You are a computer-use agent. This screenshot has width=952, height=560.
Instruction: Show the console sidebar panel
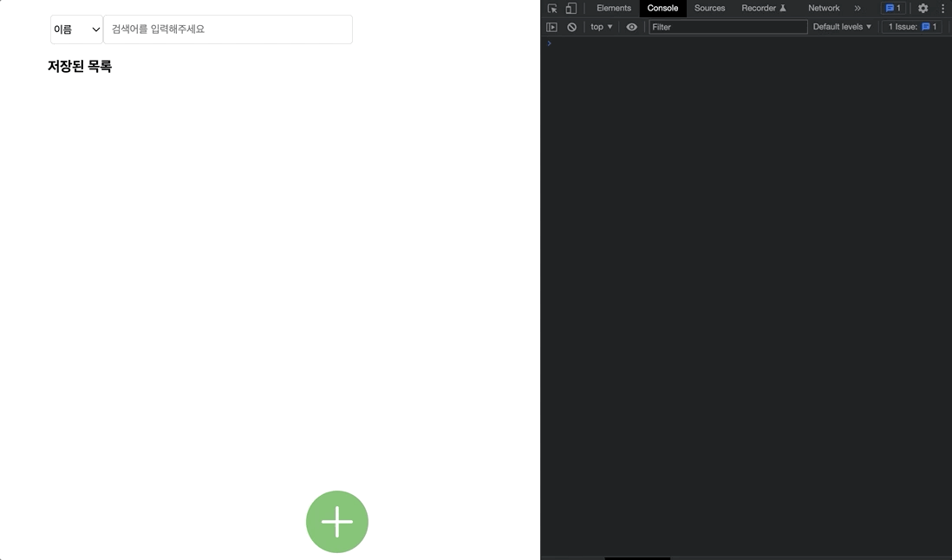(x=551, y=27)
